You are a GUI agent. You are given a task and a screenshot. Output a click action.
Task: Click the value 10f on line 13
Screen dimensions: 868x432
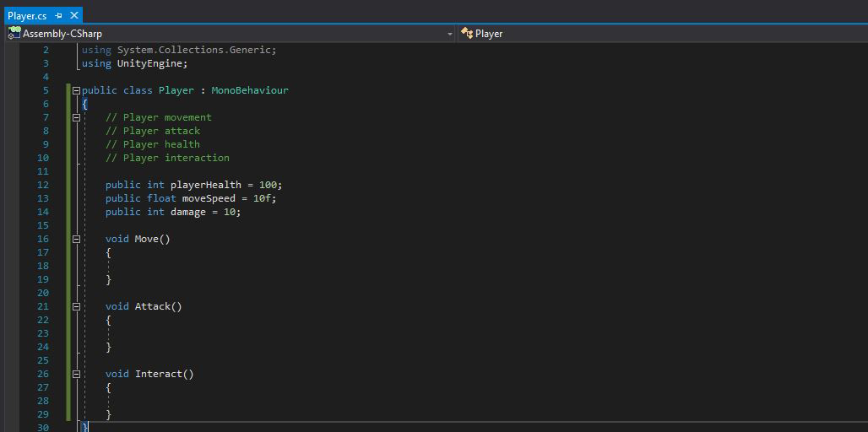click(x=262, y=198)
